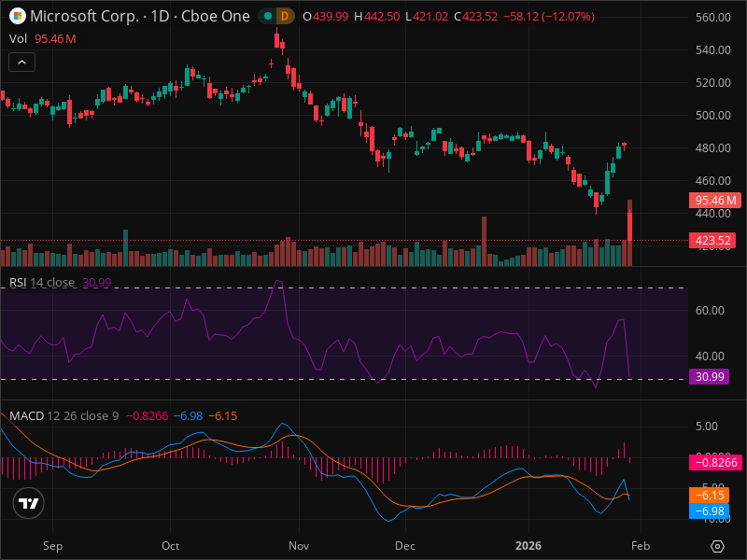Click the 460.00 price scale value

713,180
